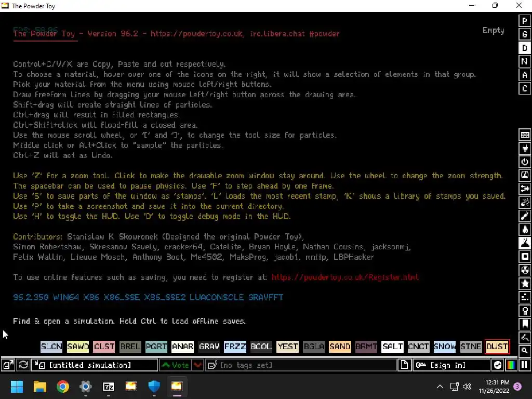Toggle console C option
This screenshot has height=399, width=532.
coord(525,88)
